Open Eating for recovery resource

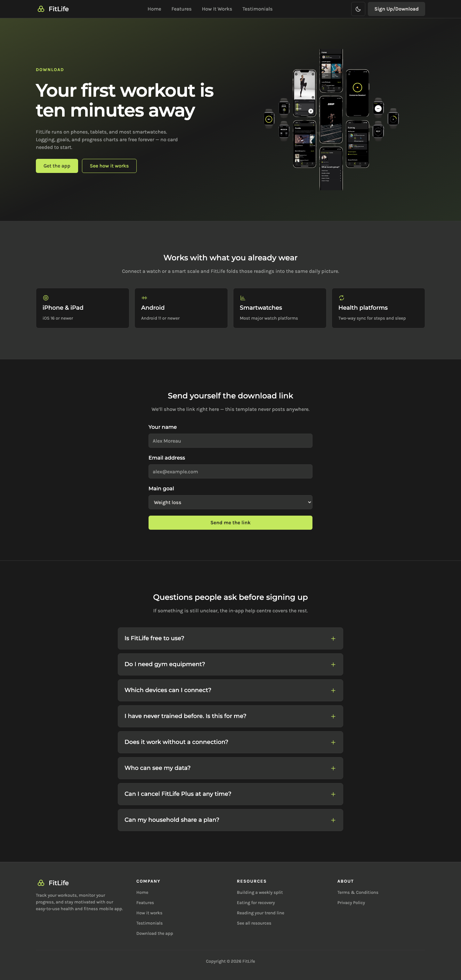click(x=255, y=903)
